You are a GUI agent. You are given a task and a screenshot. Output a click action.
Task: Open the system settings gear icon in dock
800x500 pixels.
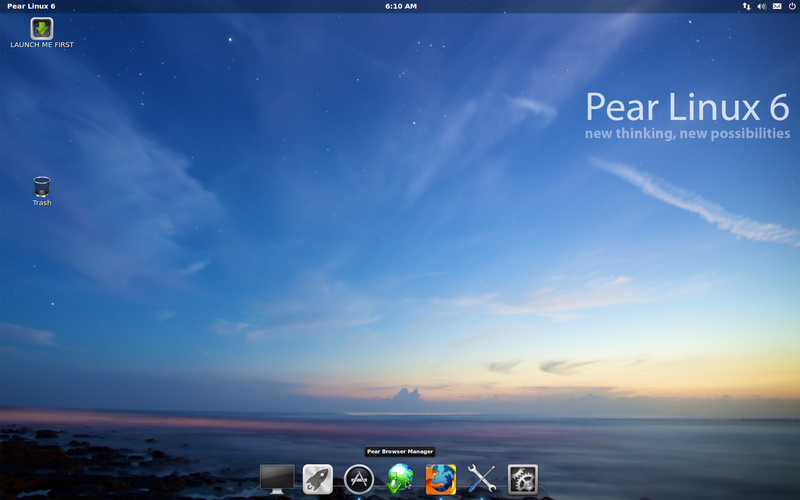coord(522,479)
